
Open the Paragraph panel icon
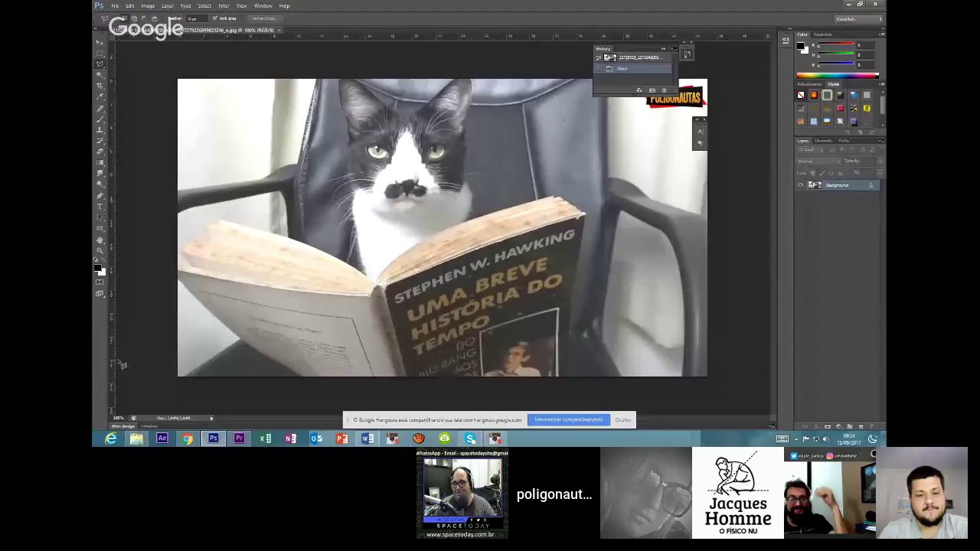click(700, 143)
